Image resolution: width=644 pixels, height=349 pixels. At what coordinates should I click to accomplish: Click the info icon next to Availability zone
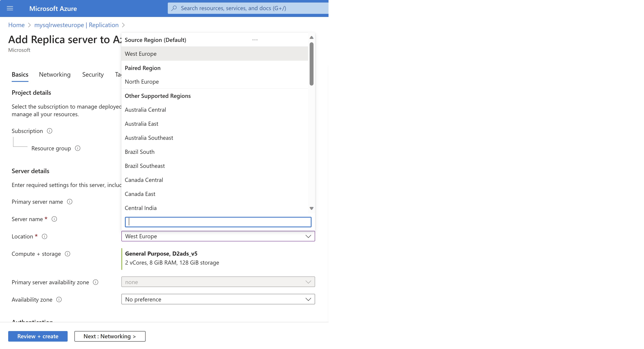[x=59, y=299]
